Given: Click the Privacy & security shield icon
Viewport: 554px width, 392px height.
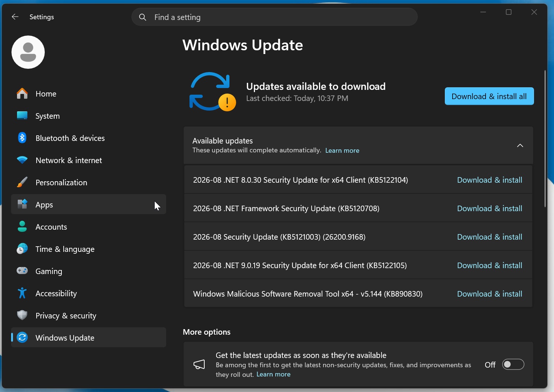Looking at the screenshot, I should tap(22, 315).
